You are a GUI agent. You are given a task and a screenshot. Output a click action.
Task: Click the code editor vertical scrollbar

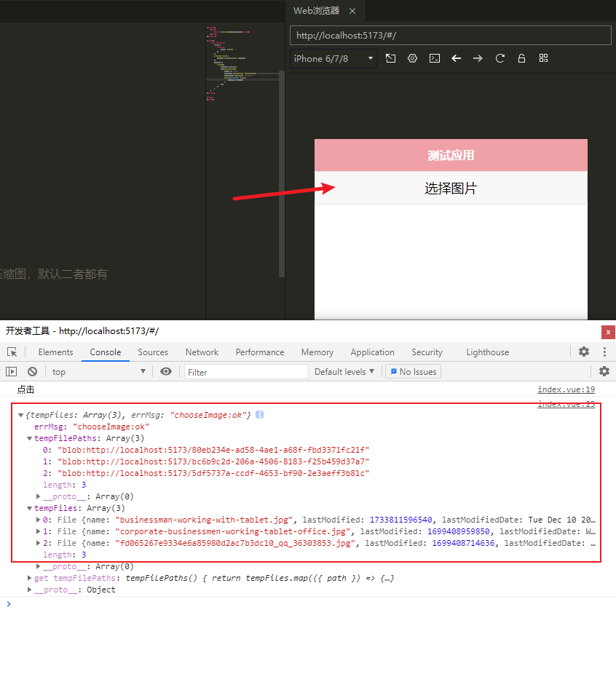click(281, 175)
